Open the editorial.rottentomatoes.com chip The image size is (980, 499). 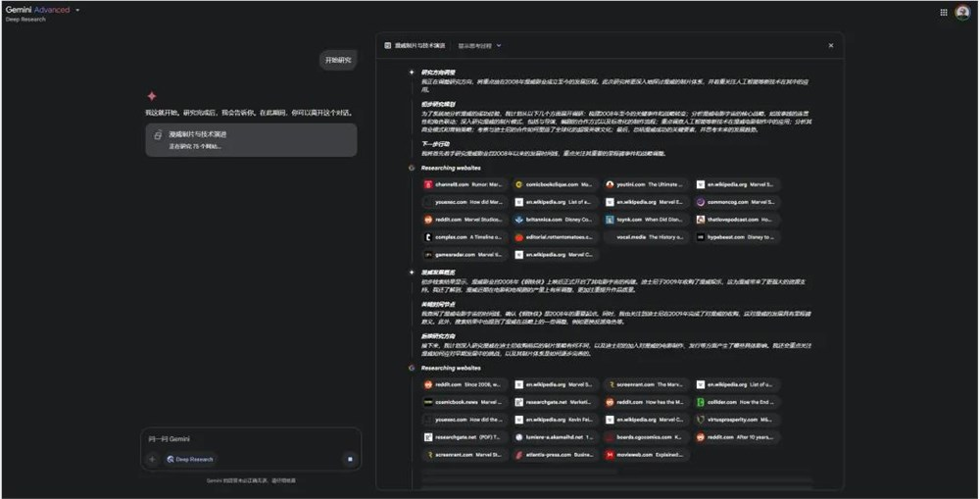[x=555, y=237]
